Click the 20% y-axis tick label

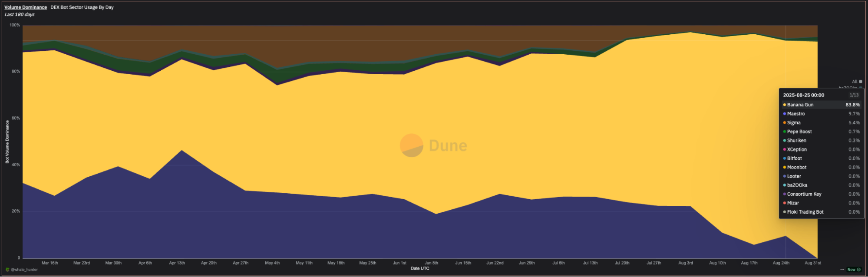(x=16, y=211)
